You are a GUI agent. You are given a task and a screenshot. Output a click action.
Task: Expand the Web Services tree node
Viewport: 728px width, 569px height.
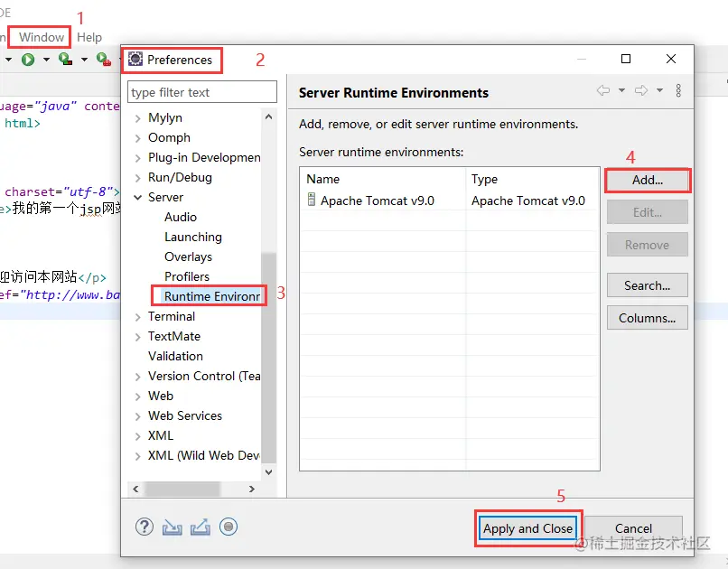137,416
